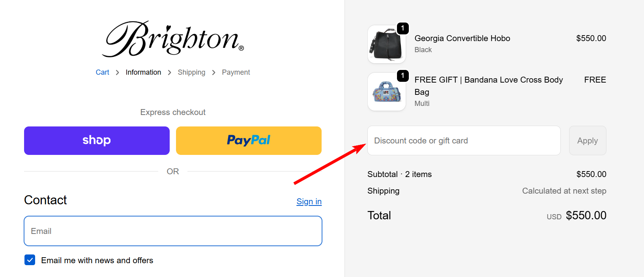This screenshot has width=644, height=277.
Task: Click the Subtotal 2 items label
Action: click(399, 174)
